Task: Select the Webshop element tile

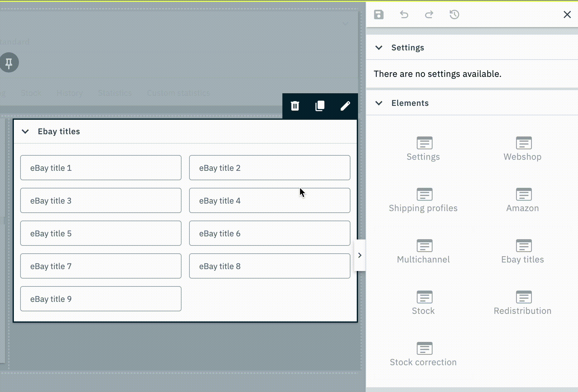Action: (x=523, y=149)
